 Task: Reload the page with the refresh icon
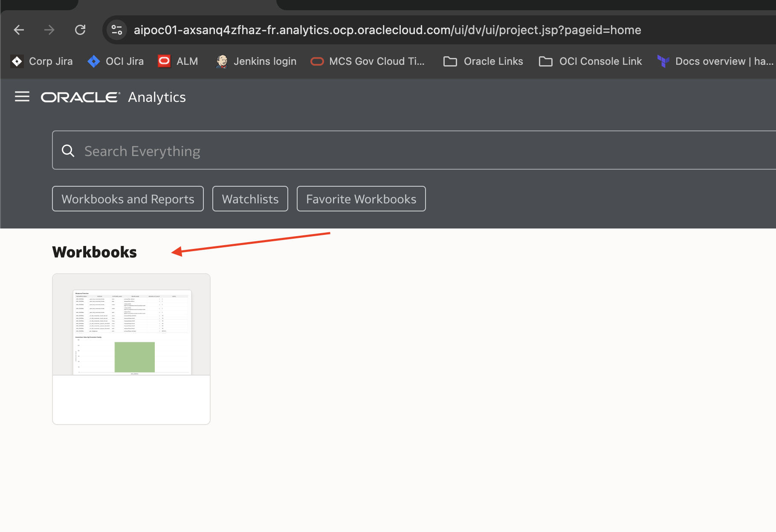pos(80,30)
